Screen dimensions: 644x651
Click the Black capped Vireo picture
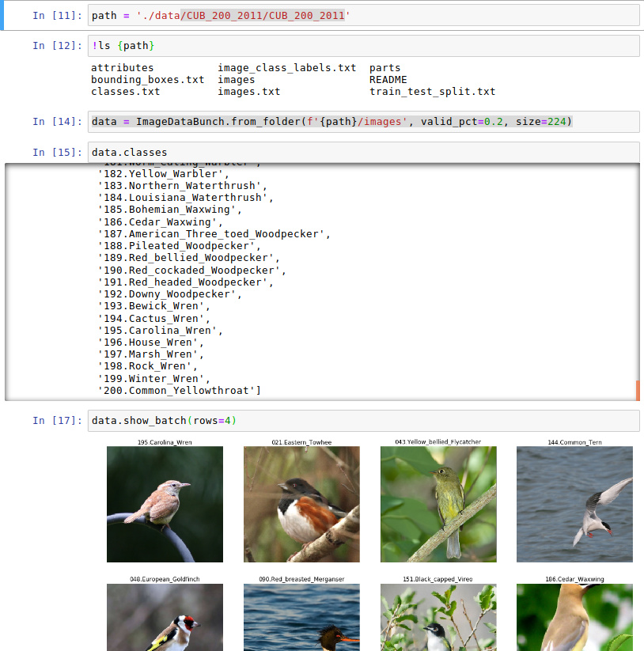point(438,617)
